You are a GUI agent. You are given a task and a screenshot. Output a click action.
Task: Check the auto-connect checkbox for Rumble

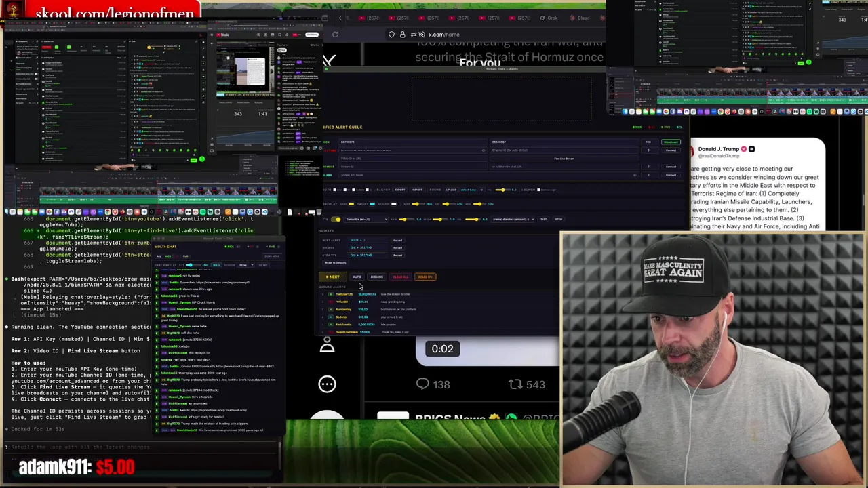click(x=353, y=190)
